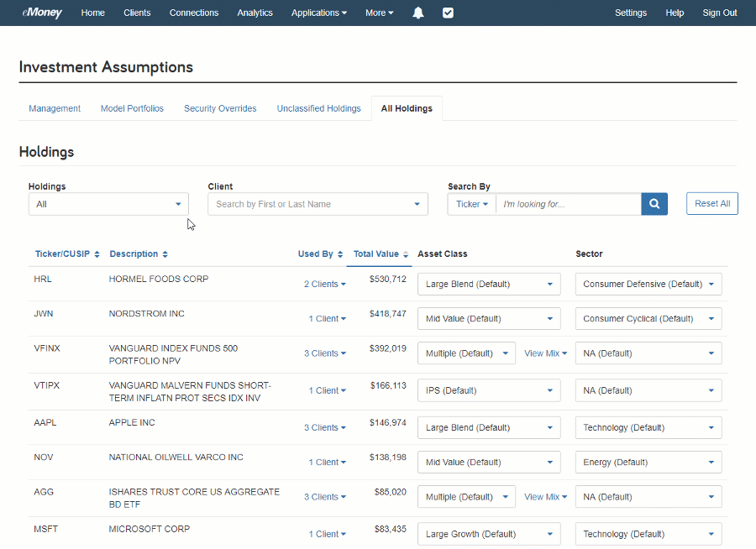756x549 pixels.
Task: Expand the 1 Client list for NOV
Action: click(x=327, y=463)
